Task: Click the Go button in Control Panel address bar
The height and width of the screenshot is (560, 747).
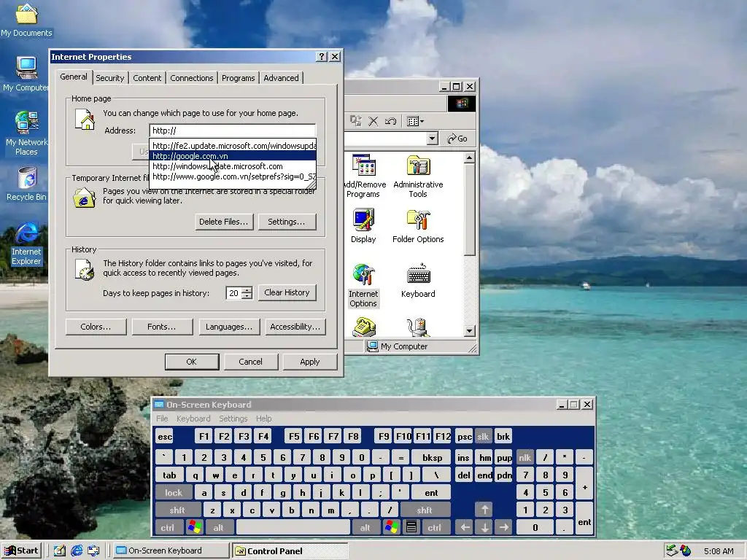Action: [x=457, y=139]
